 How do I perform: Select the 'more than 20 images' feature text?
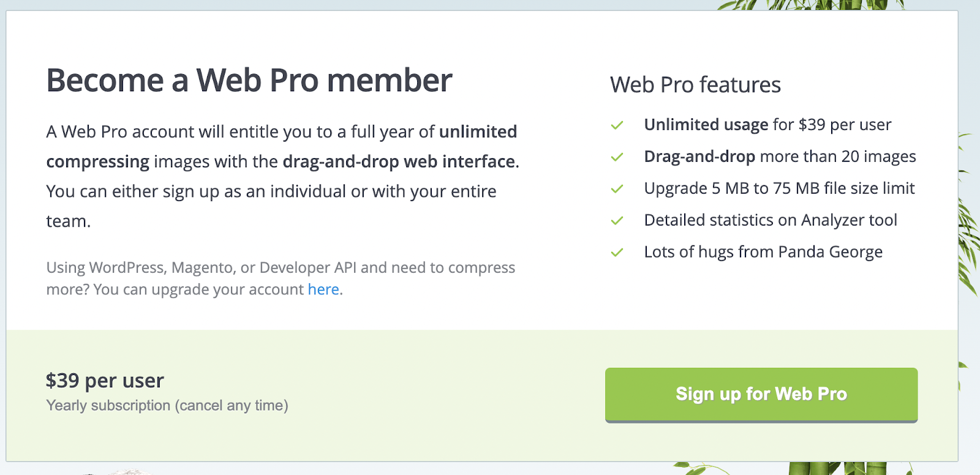837,157
